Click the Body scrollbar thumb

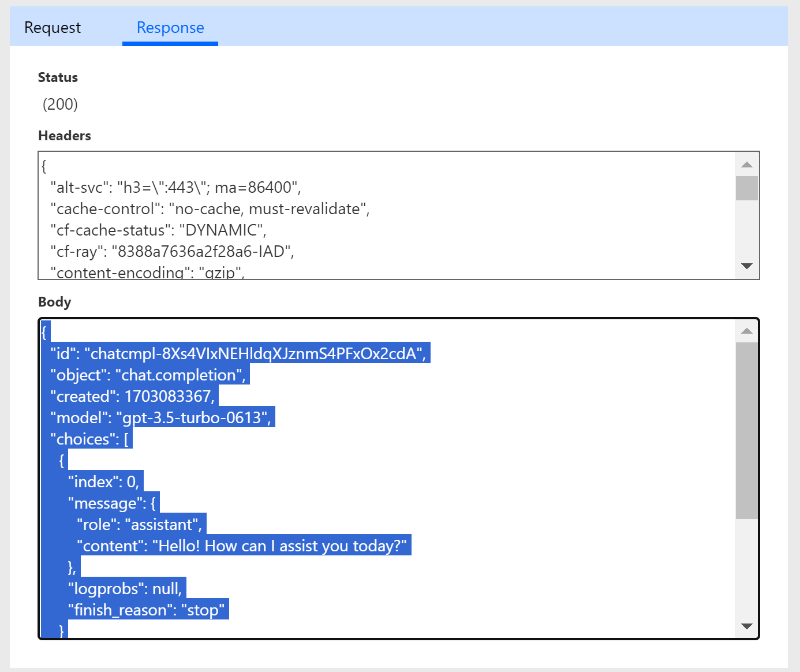[746, 430]
